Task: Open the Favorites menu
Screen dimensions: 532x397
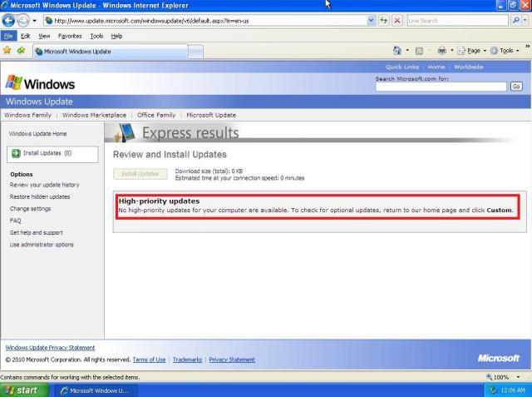Action: pyautogui.click(x=70, y=36)
